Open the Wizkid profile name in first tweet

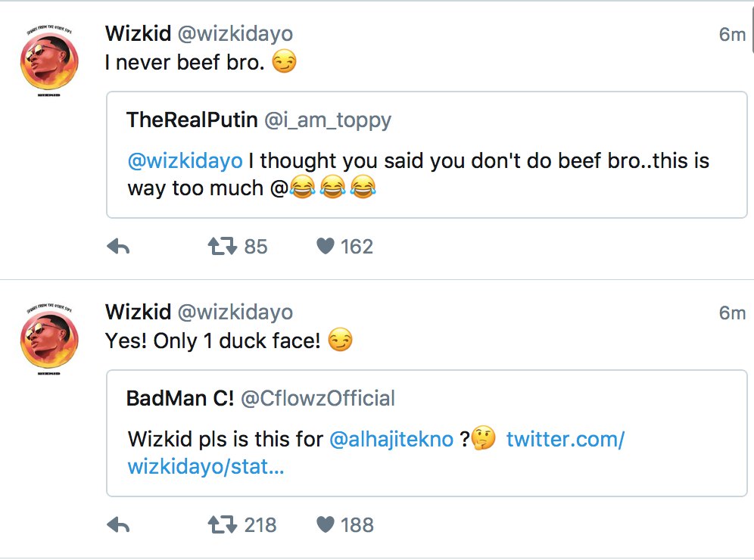point(137,34)
